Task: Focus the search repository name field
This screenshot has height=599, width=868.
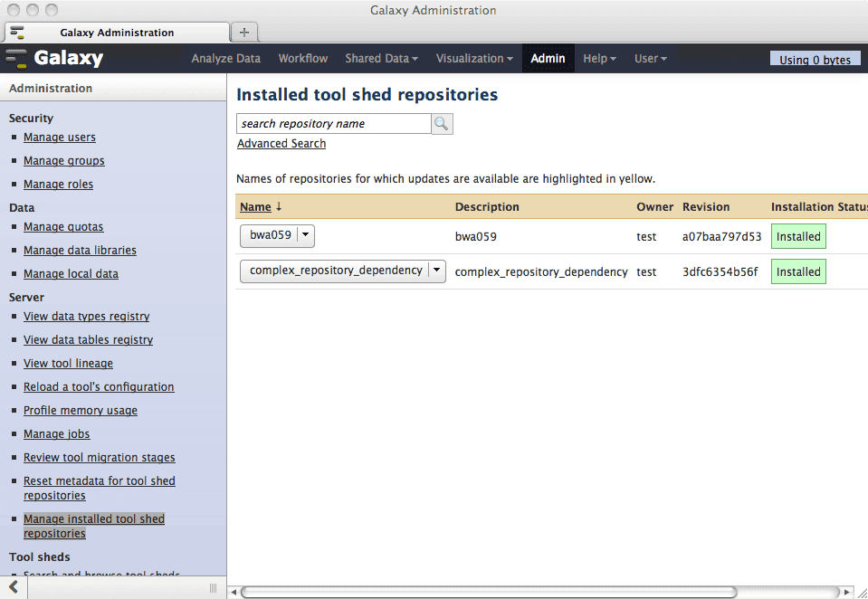Action: [x=333, y=124]
